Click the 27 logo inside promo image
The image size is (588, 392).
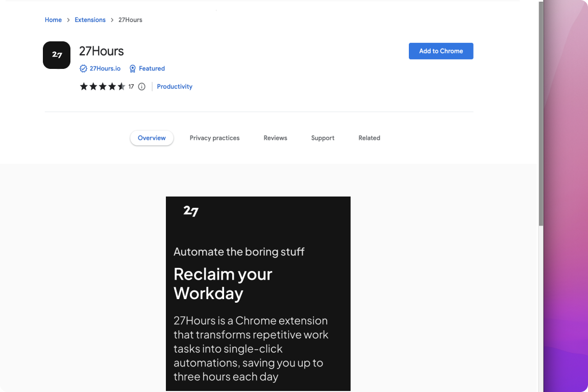191,211
